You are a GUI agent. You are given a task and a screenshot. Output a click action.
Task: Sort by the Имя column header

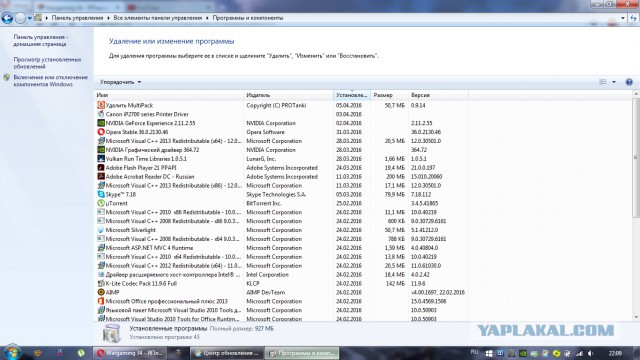tap(169, 95)
